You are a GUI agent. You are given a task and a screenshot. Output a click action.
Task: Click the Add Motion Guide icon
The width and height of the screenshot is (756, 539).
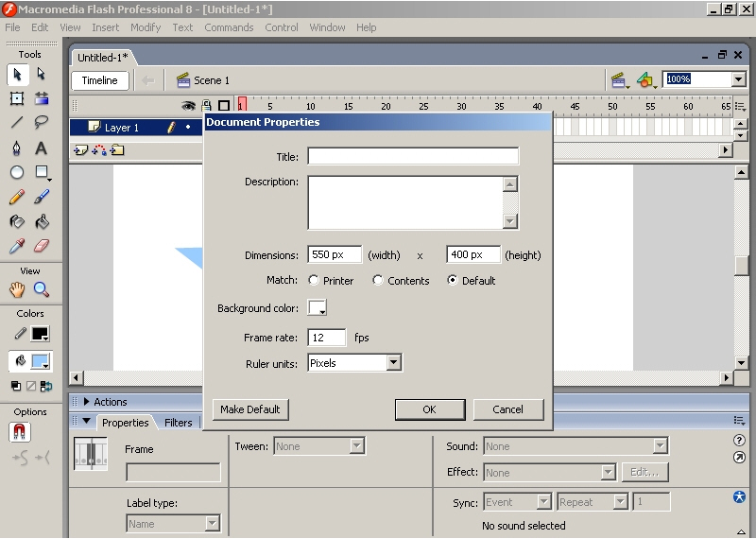(x=99, y=150)
